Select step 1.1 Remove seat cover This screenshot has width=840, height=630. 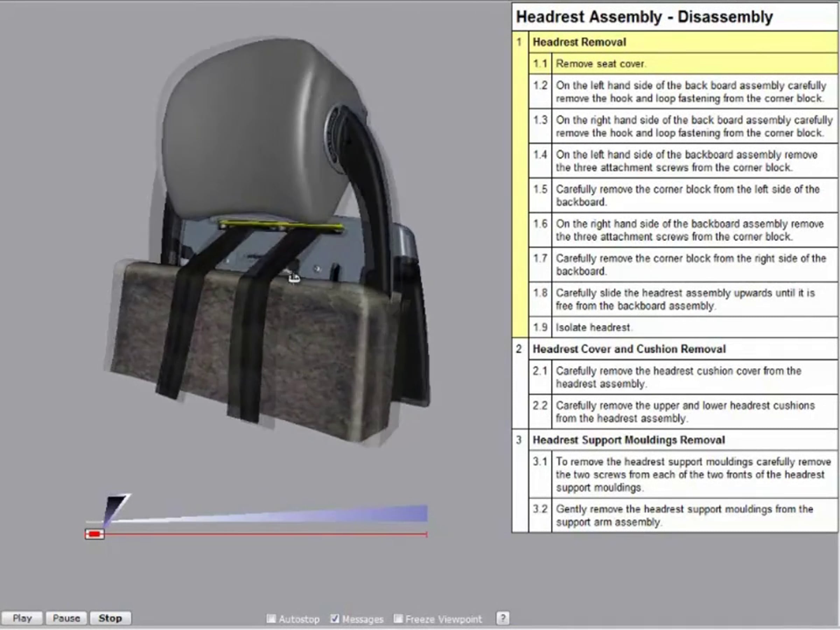[x=600, y=64]
